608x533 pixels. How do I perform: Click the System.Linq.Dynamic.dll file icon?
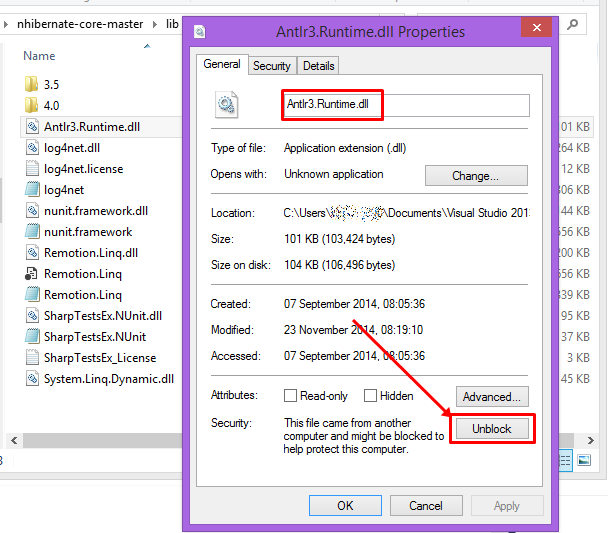32,378
